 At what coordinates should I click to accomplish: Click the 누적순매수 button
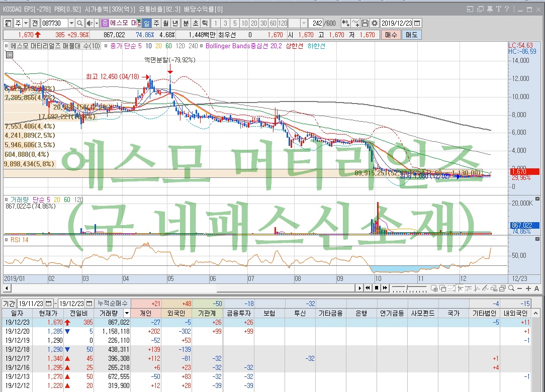pyautogui.click(x=112, y=304)
